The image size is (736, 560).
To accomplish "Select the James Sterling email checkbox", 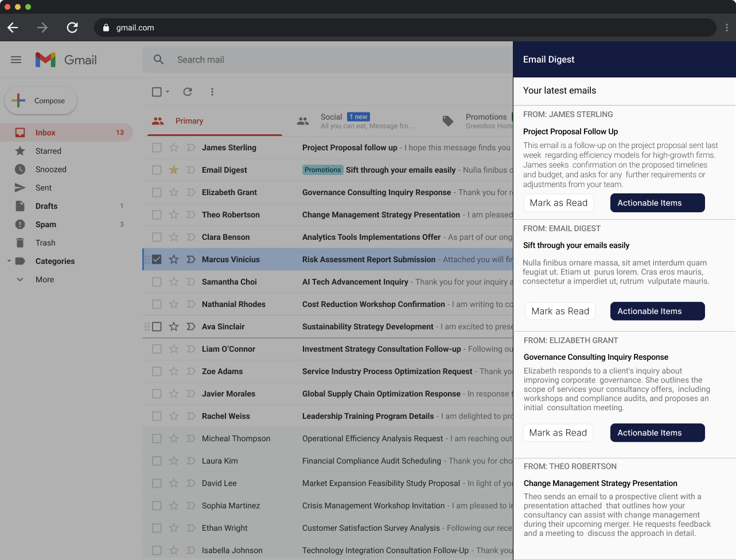I will [157, 147].
